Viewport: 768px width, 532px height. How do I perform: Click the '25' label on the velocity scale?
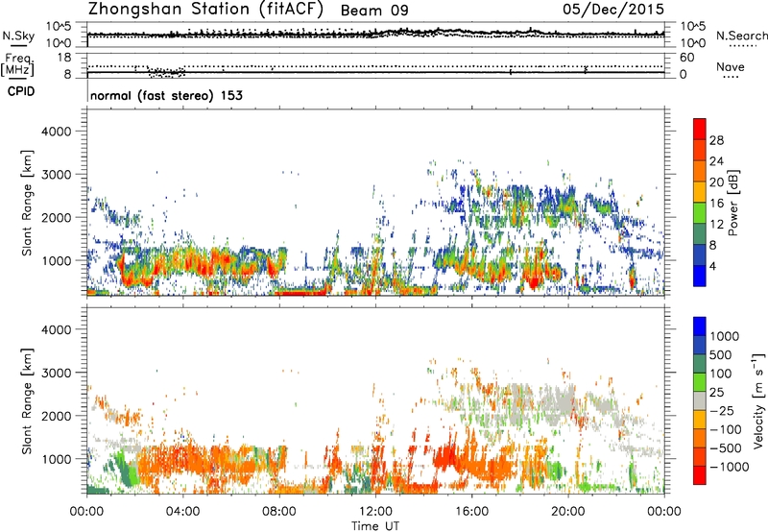(x=716, y=393)
